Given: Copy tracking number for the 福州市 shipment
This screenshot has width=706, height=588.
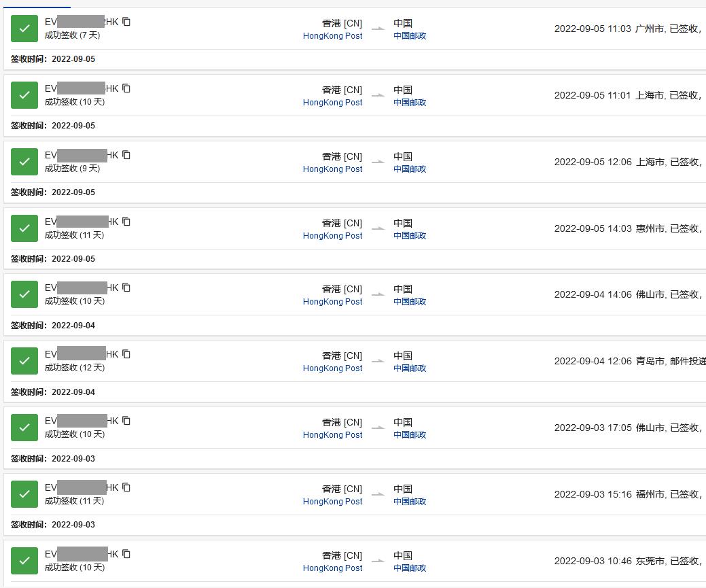Looking at the screenshot, I should click(126, 487).
